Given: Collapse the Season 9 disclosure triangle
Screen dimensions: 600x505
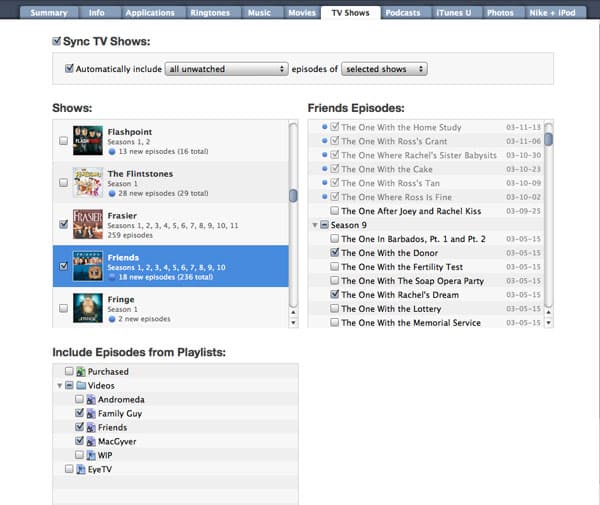Looking at the screenshot, I should pyautogui.click(x=315, y=225).
